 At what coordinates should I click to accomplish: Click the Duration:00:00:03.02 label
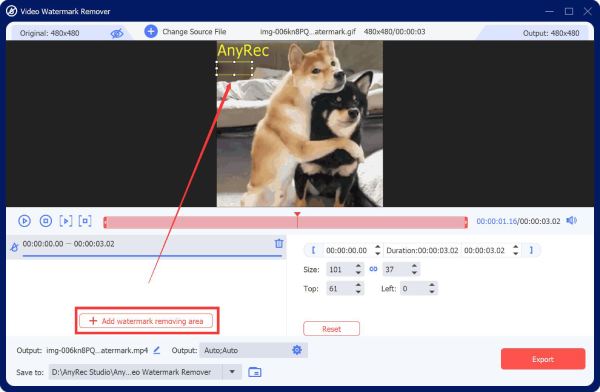click(422, 250)
